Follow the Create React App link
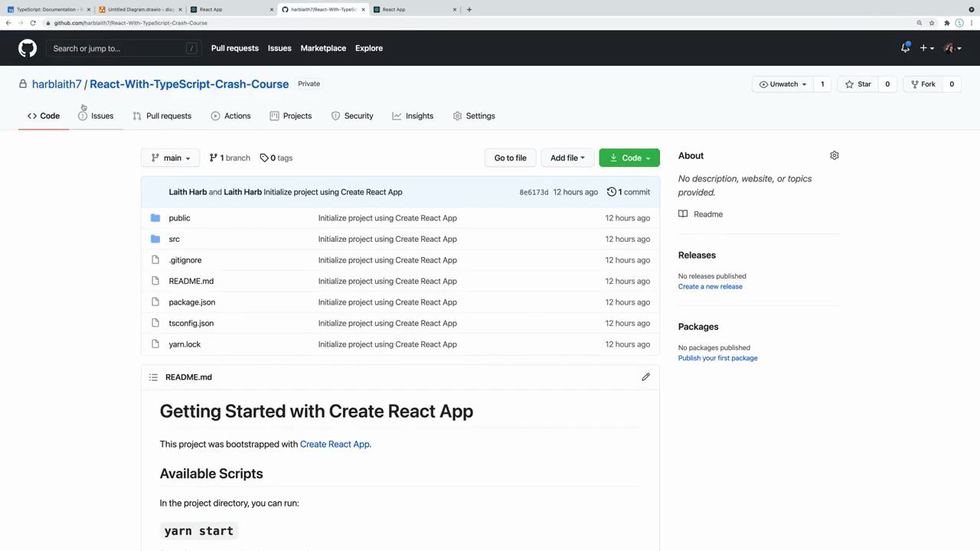 coord(335,444)
